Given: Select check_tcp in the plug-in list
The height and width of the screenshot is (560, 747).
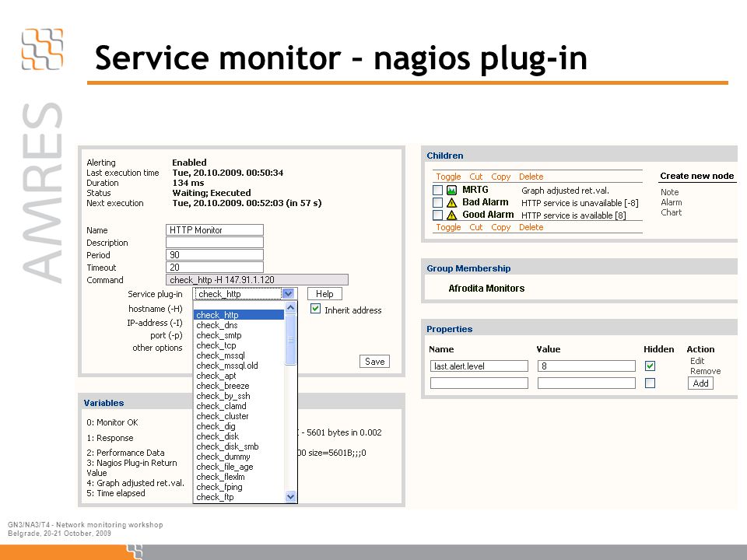Looking at the screenshot, I should [x=239, y=345].
